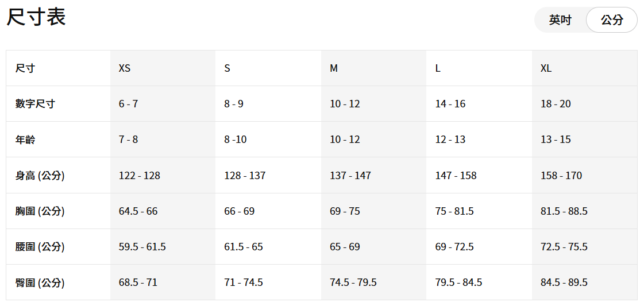This screenshot has width=644, height=306.
Task: Select the 年齡 row label
Action: [x=25, y=140]
